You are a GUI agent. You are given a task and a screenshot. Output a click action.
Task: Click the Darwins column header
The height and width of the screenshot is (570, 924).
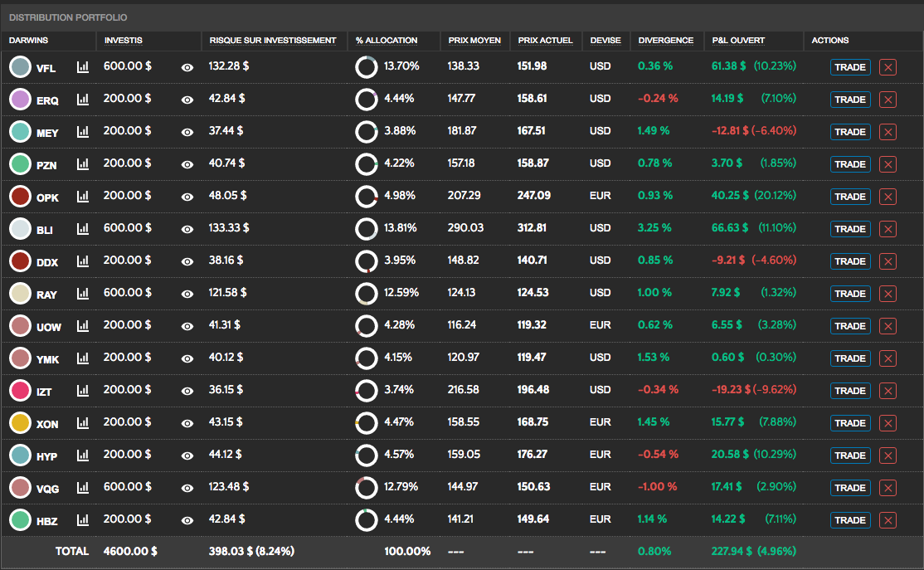pyautogui.click(x=28, y=40)
